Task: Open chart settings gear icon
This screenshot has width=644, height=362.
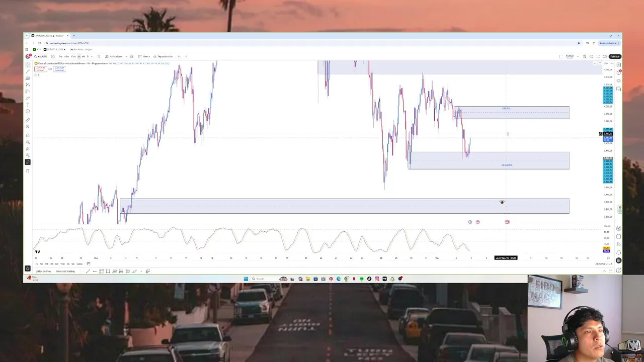Action: [591, 56]
